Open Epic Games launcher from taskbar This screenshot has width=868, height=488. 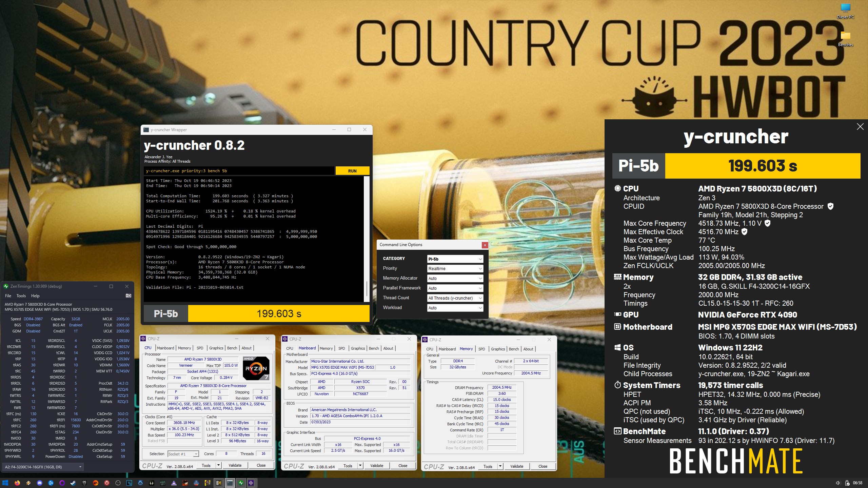point(84,483)
